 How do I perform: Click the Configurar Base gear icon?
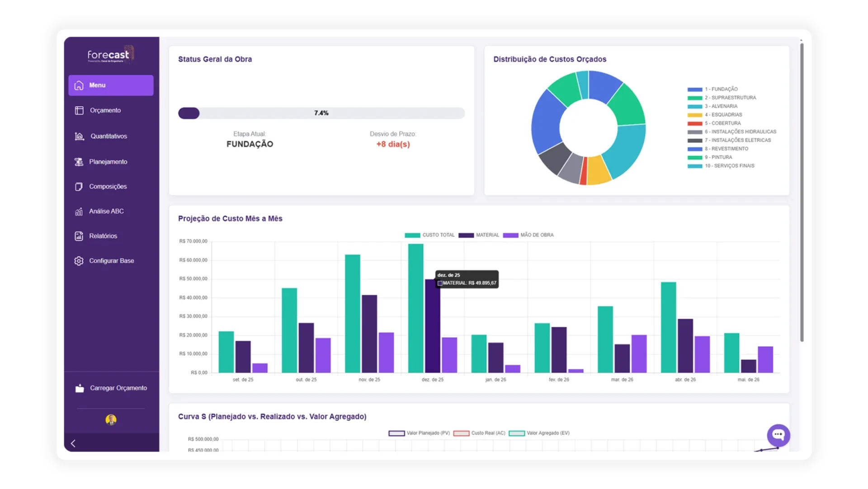[x=79, y=261]
